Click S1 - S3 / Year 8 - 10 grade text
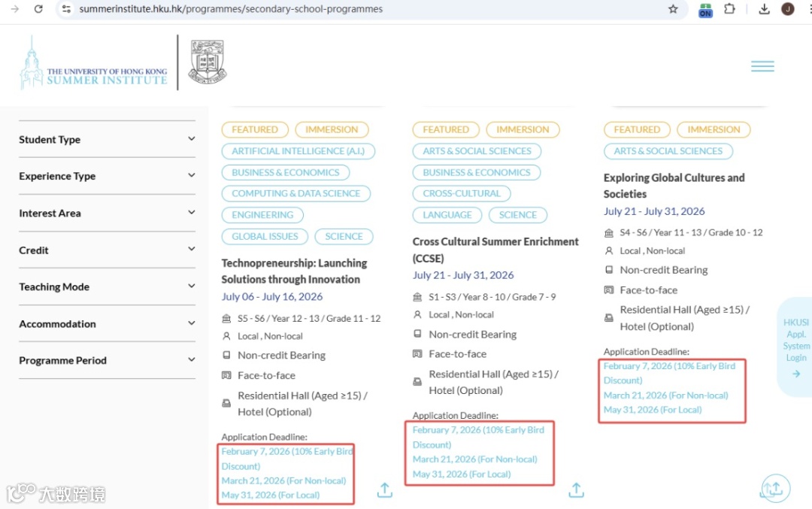This screenshot has width=812, height=509. (492, 297)
